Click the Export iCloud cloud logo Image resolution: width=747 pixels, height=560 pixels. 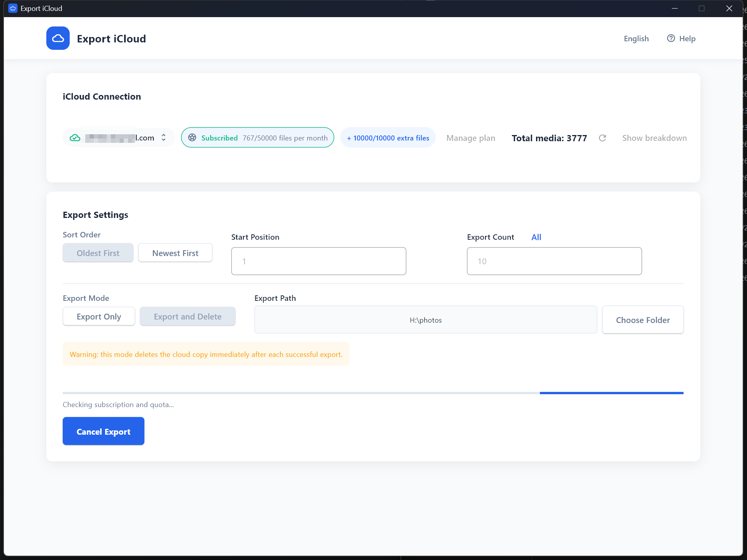click(58, 38)
